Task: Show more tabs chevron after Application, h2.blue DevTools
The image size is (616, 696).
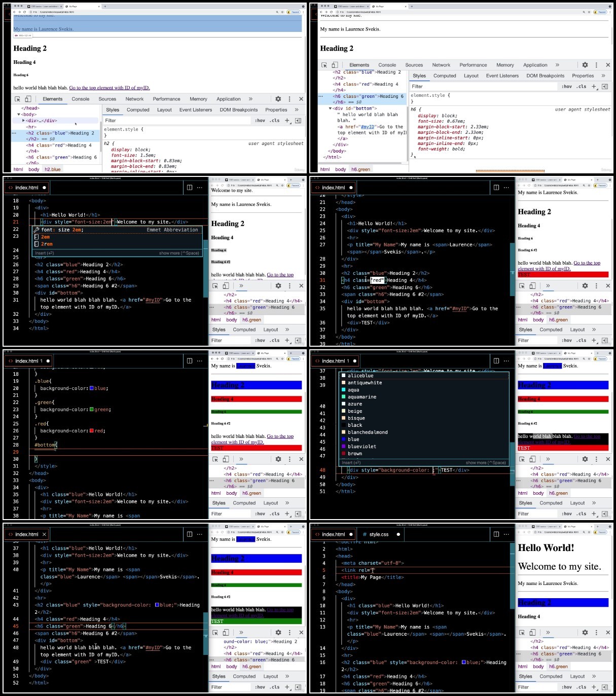Action: point(250,99)
